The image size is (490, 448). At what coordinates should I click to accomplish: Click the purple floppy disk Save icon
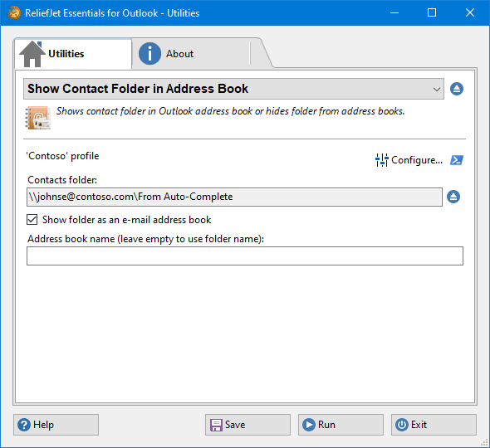[x=216, y=425]
